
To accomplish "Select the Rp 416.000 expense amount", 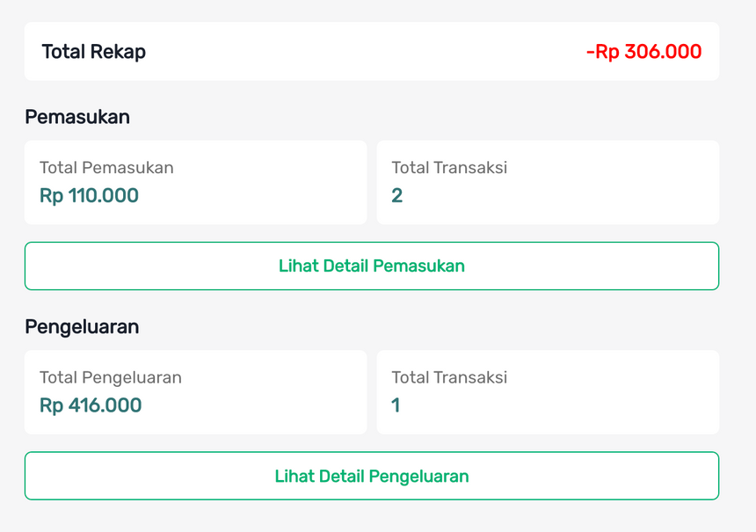I will [x=90, y=405].
